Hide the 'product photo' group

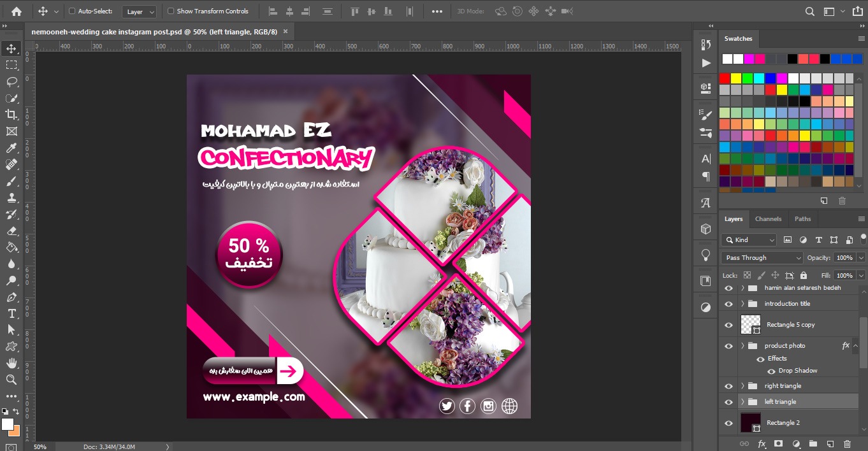(728, 346)
